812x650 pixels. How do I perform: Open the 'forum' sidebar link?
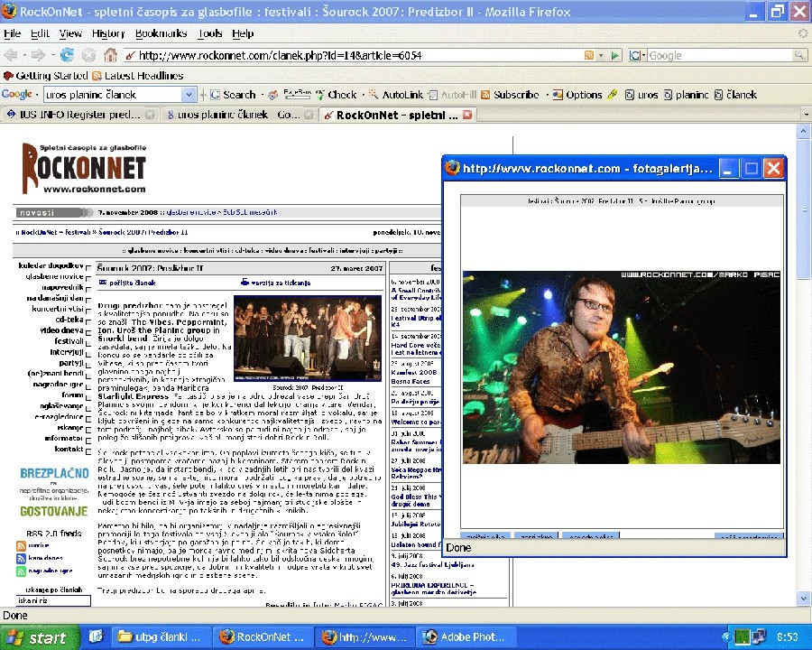pos(72,395)
